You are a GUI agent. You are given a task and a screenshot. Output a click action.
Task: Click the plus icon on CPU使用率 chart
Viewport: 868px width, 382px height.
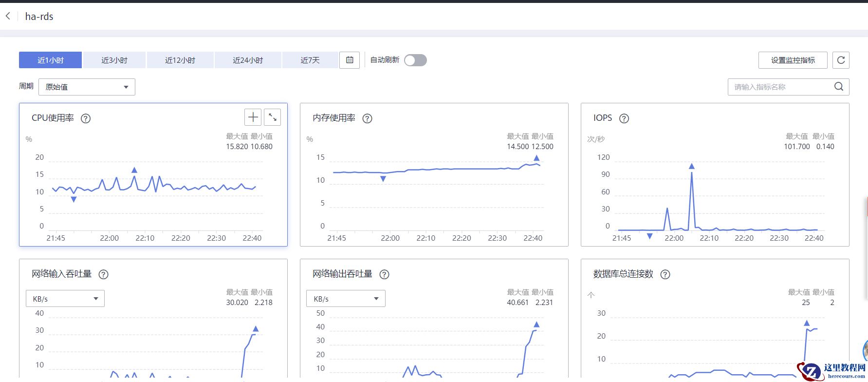click(x=253, y=117)
